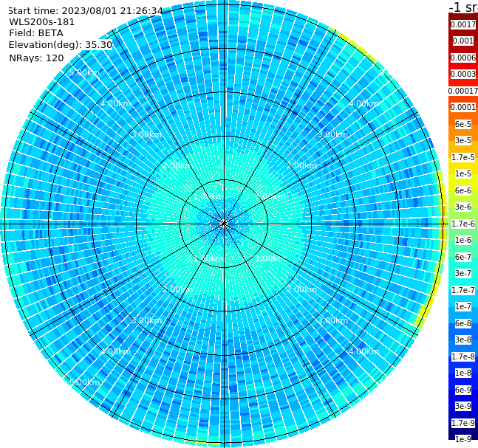Click the 1.00km range label in lower-right quadrant

tap(270, 258)
